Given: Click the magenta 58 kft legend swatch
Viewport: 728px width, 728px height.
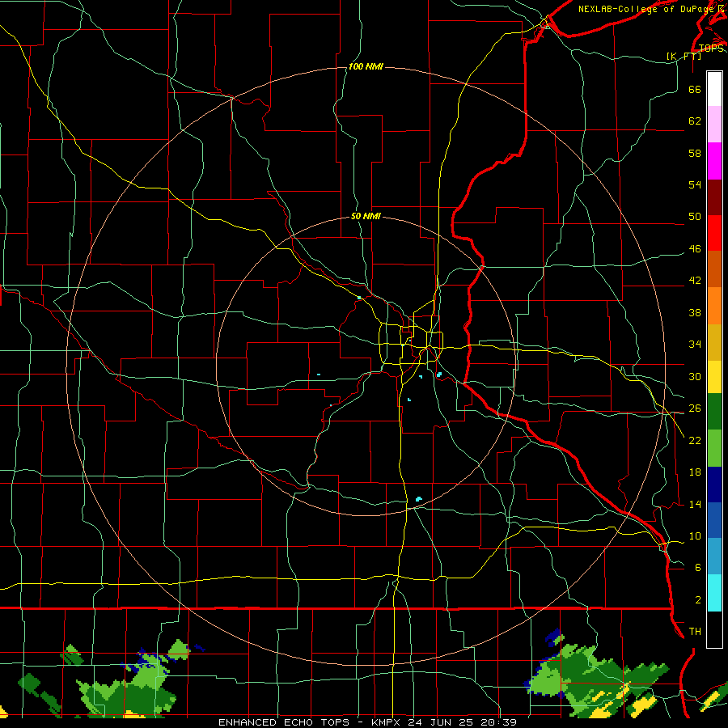Looking at the screenshot, I should (x=714, y=161).
